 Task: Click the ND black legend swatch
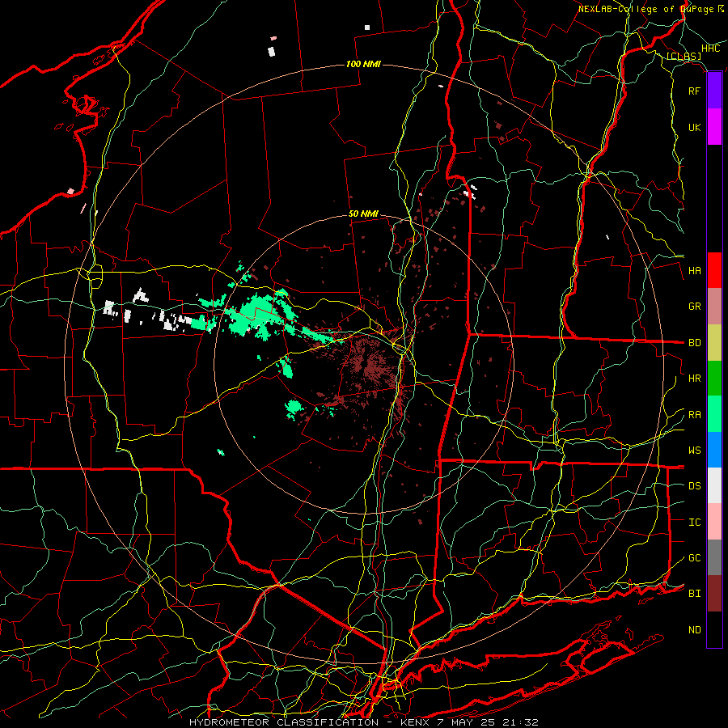click(714, 629)
